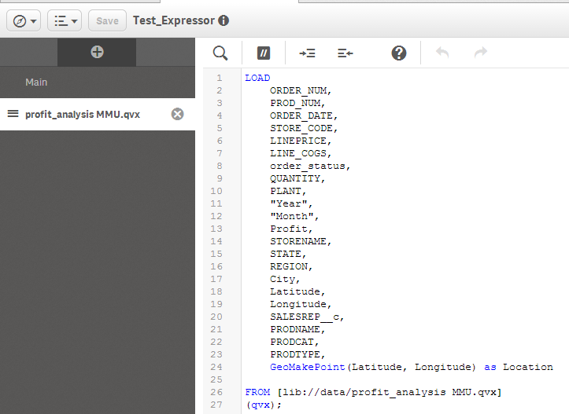Indent the selected script lines
Viewport: 569px width, 414px height.
coord(307,53)
